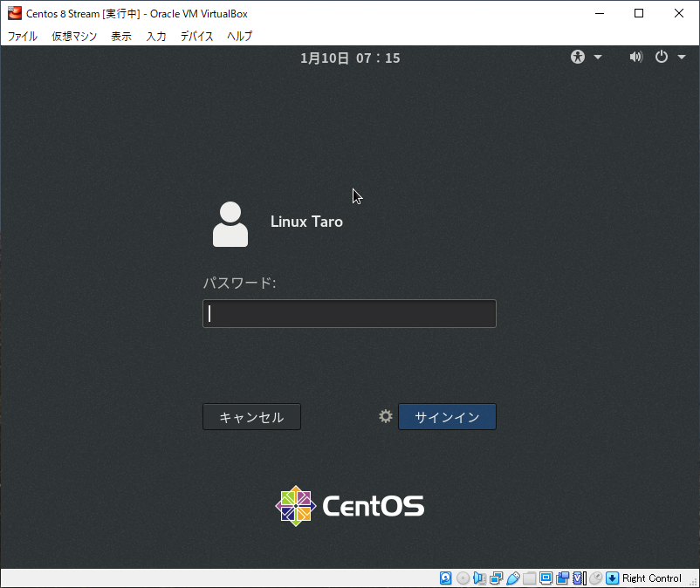Image resolution: width=700 pixels, height=588 pixels.
Task: Click the power icon at the top bar
Action: pos(663,57)
